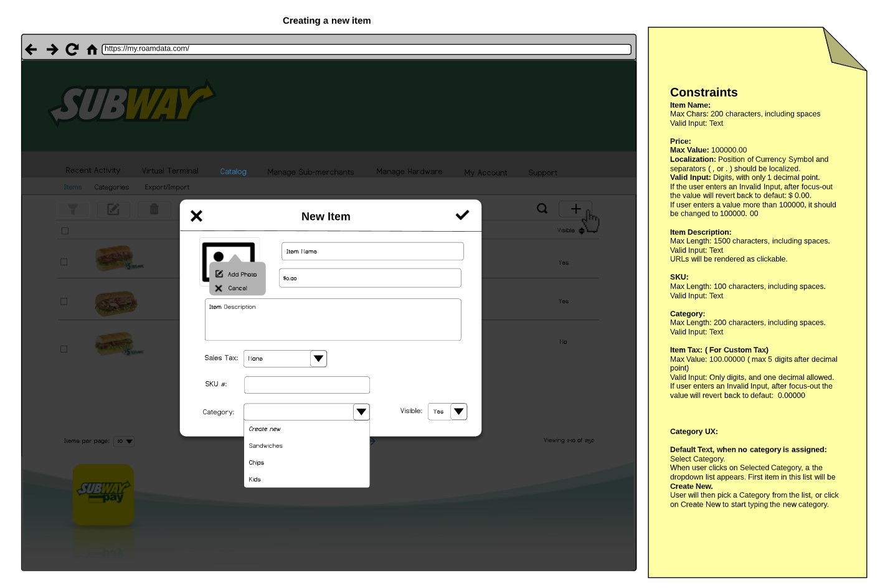
Task: Open the Visible Yes dropdown
Action: pos(447,411)
